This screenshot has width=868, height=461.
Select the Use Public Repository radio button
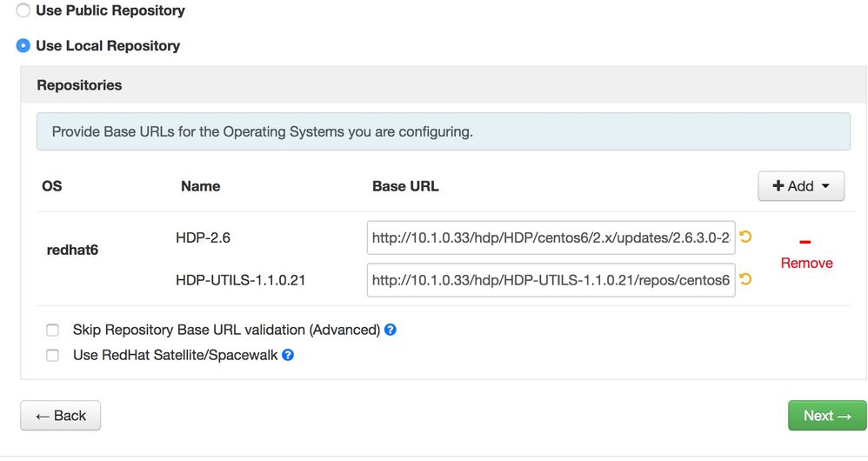click(x=23, y=11)
